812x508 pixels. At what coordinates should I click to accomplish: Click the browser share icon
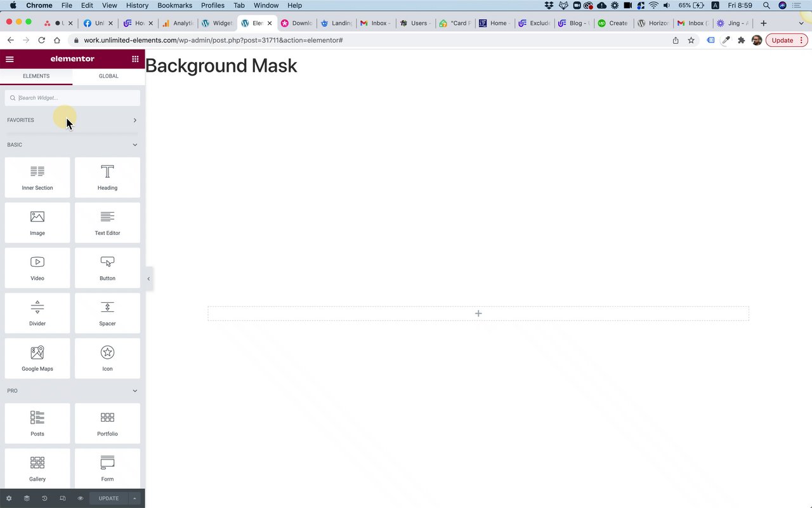pyautogui.click(x=676, y=40)
